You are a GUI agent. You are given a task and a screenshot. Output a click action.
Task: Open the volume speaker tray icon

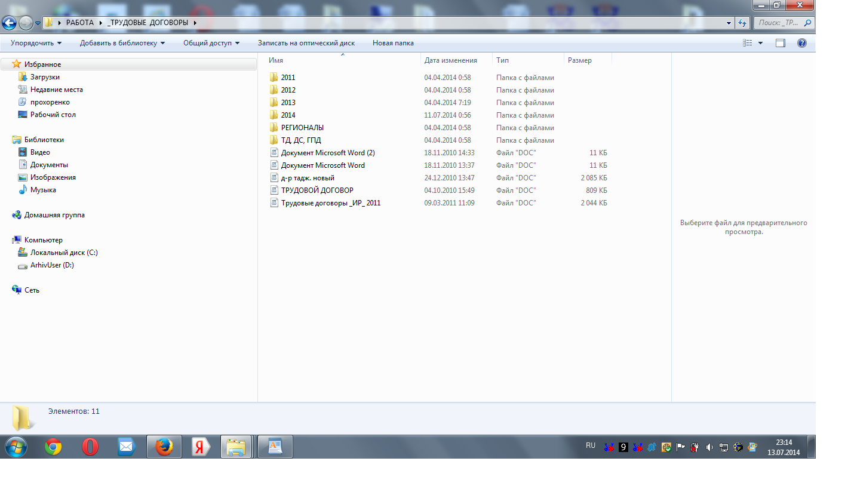(x=709, y=447)
